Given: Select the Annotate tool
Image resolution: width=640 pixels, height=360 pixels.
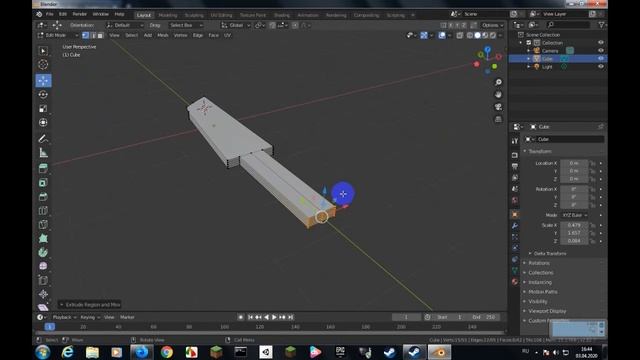Looking at the screenshot, I should point(43,139).
